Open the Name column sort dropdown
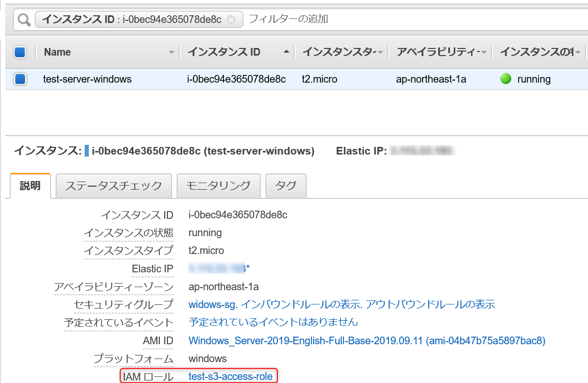The image size is (588, 383). (x=171, y=52)
